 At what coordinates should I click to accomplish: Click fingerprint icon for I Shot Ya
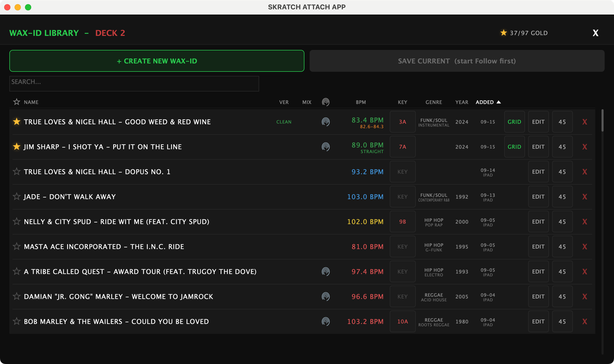pos(326,147)
